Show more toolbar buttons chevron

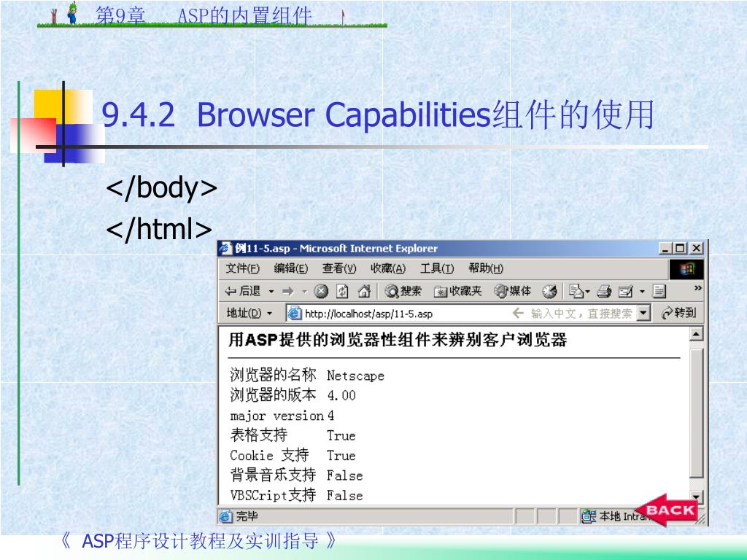698,288
